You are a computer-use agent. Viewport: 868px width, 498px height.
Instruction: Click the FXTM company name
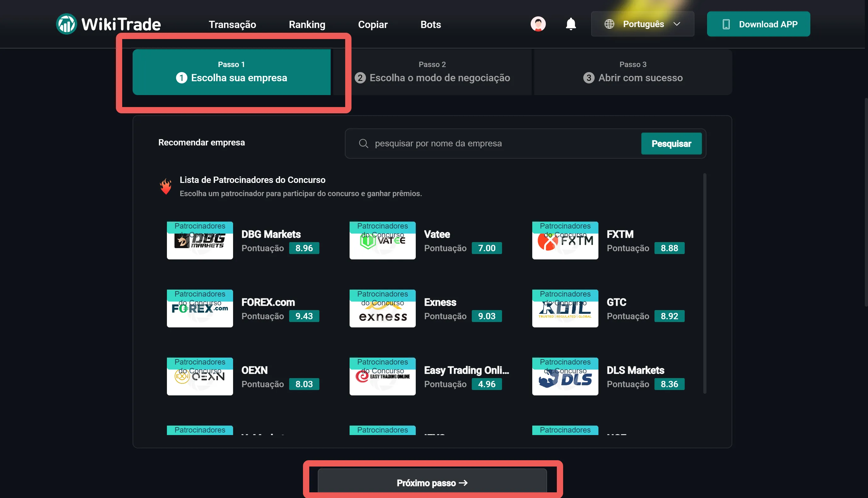pos(620,234)
